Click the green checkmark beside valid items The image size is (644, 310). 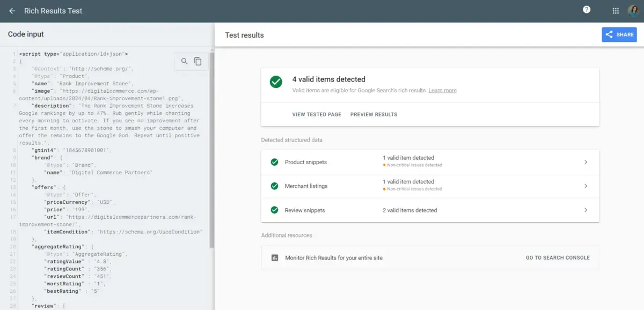coord(276,82)
